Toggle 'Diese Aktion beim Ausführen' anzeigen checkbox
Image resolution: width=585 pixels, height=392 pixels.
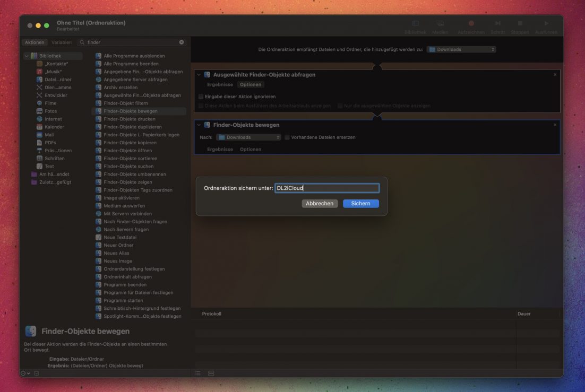(201, 106)
